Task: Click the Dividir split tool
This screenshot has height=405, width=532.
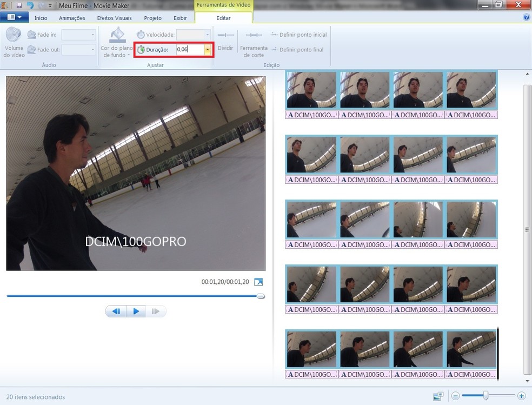Action: point(225,41)
